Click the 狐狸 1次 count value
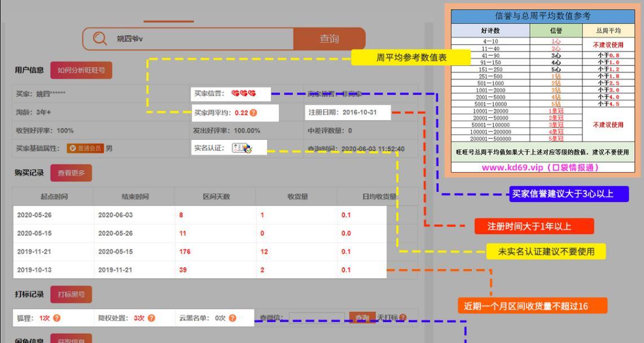 tap(45, 318)
